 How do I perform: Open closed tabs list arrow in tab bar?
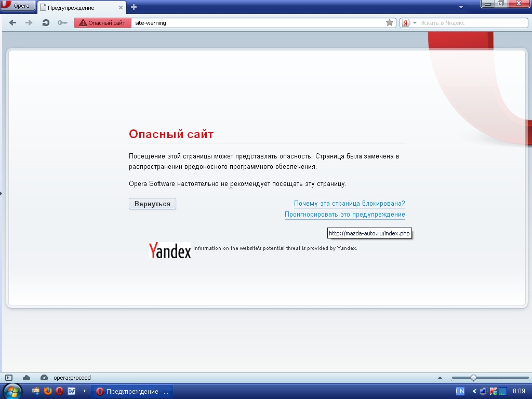click(461, 7)
